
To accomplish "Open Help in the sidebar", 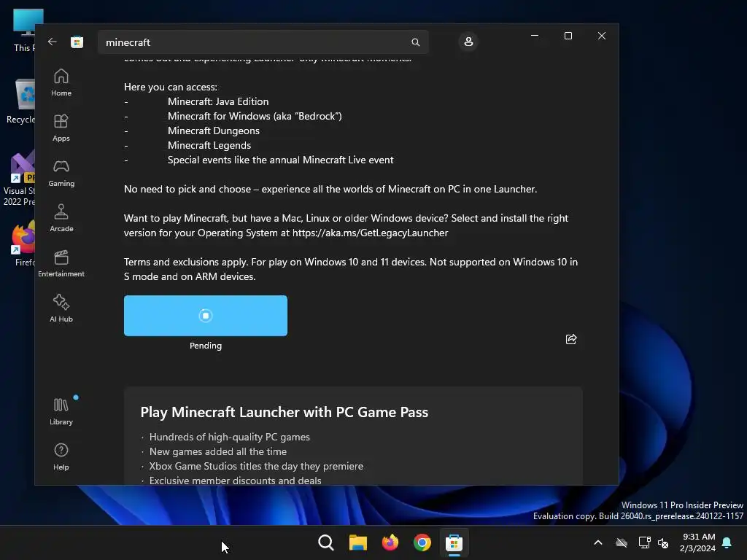I will (x=61, y=456).
